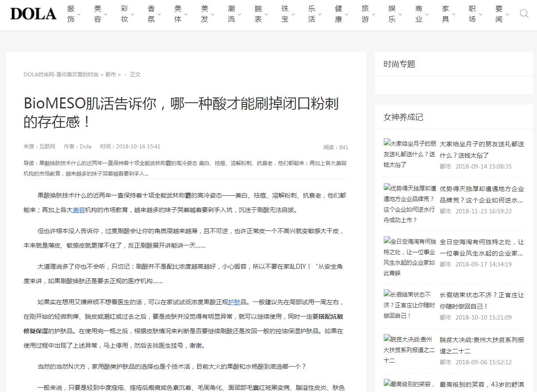Open thumbnail 最高级别的笑容
Screen dimensions: 537x392
point(410,384)
